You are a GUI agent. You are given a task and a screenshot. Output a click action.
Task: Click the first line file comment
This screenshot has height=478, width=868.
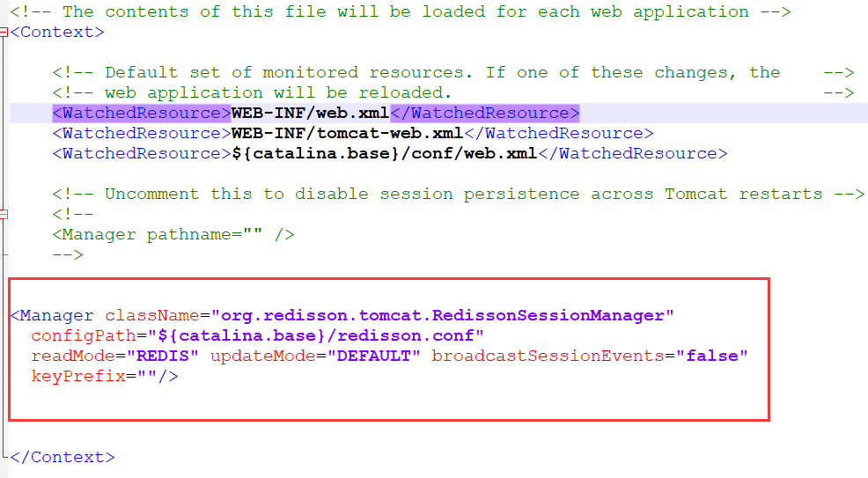click(x=401, y=11)
